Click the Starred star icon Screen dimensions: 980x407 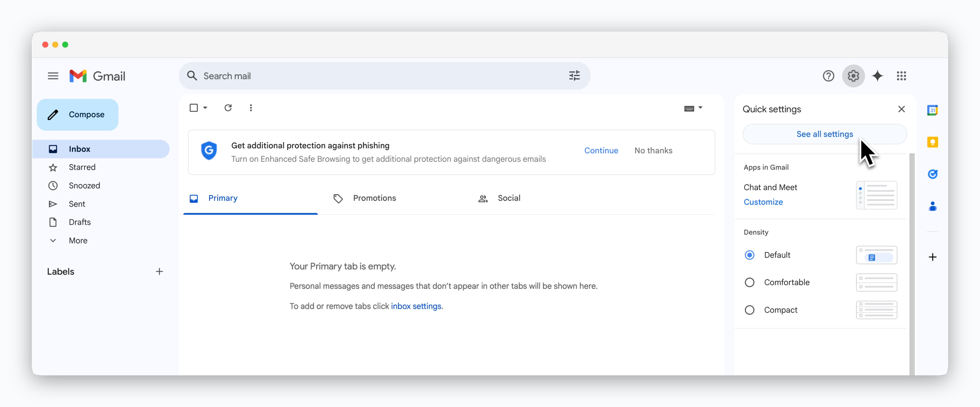pos(53,167)
